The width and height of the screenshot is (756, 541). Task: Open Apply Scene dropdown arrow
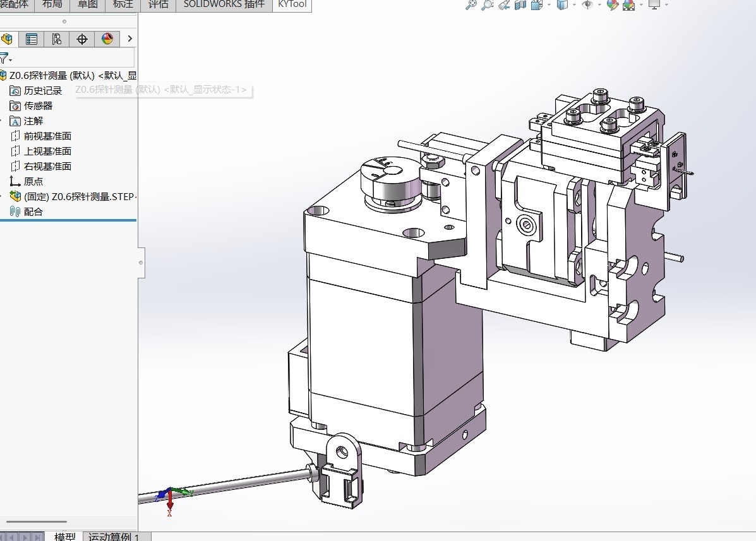[641, 5]
